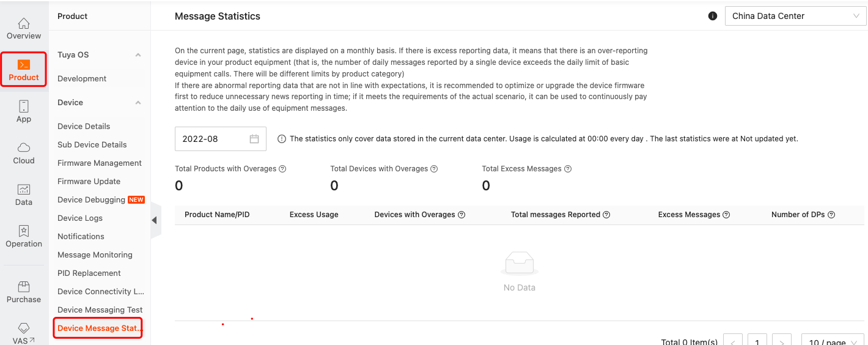Click the Excess Usage column header

pyautogui.click(x=314, y=215)
